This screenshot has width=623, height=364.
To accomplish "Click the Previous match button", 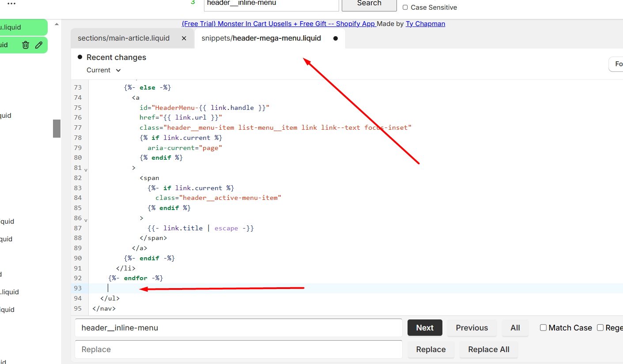I will point(472,328).
